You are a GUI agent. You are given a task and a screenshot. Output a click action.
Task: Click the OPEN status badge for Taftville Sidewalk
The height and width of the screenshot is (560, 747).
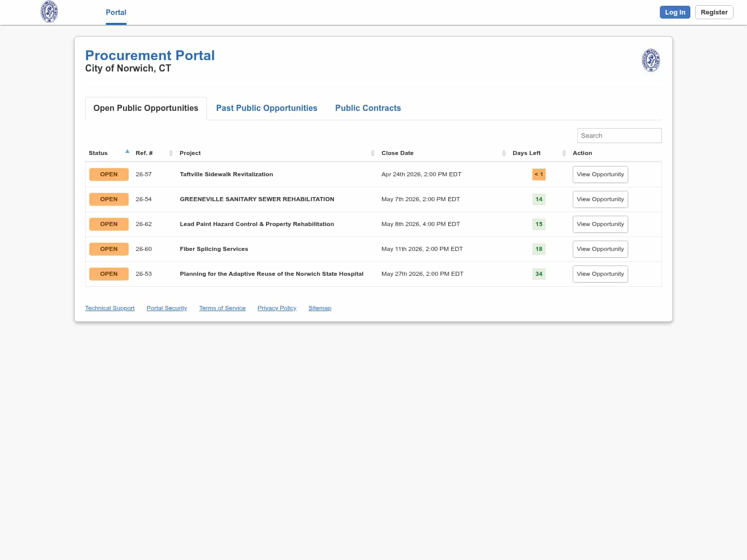pos(109,175)
